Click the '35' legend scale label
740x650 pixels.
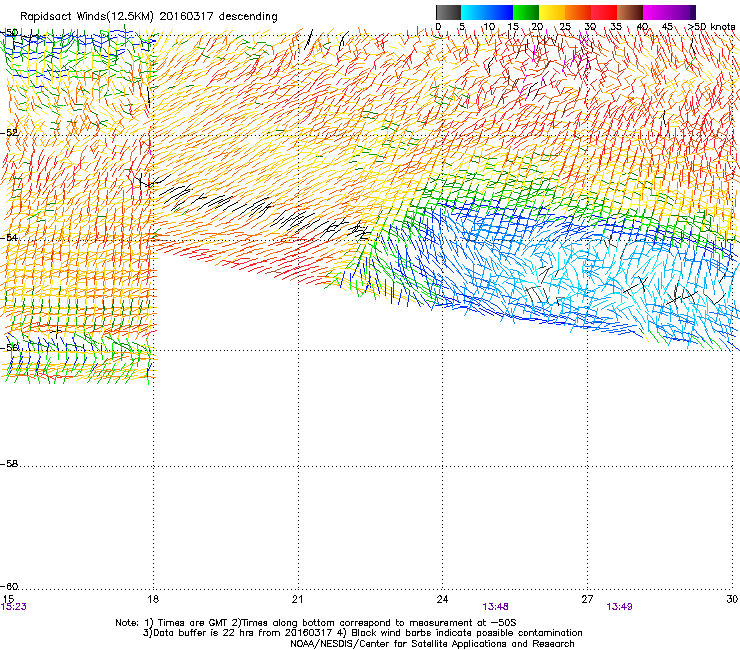click(616, 27)
